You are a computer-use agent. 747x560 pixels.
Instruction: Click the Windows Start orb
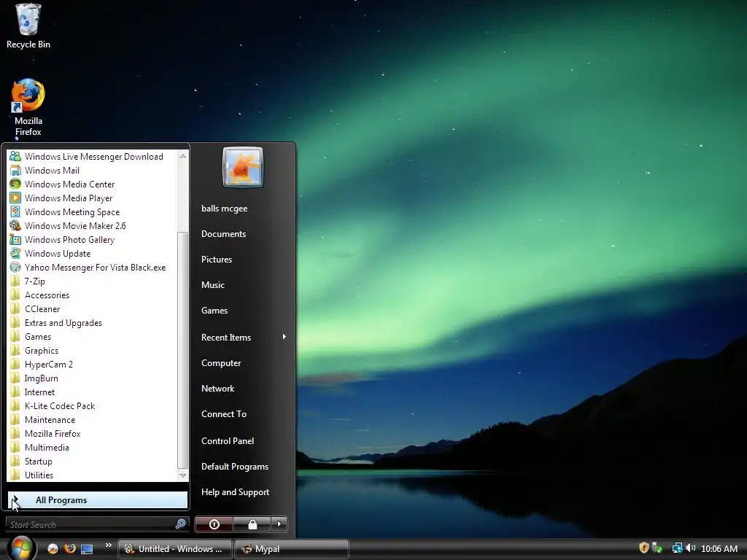coord(20,548)
